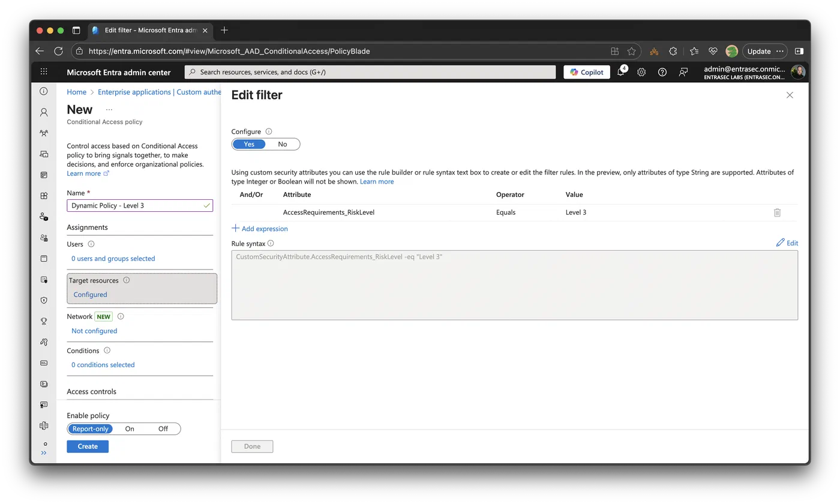The image size is (840, 504).
Task: Reload the page in the browser
Action: pyautogui.click(x=58, y=51)
